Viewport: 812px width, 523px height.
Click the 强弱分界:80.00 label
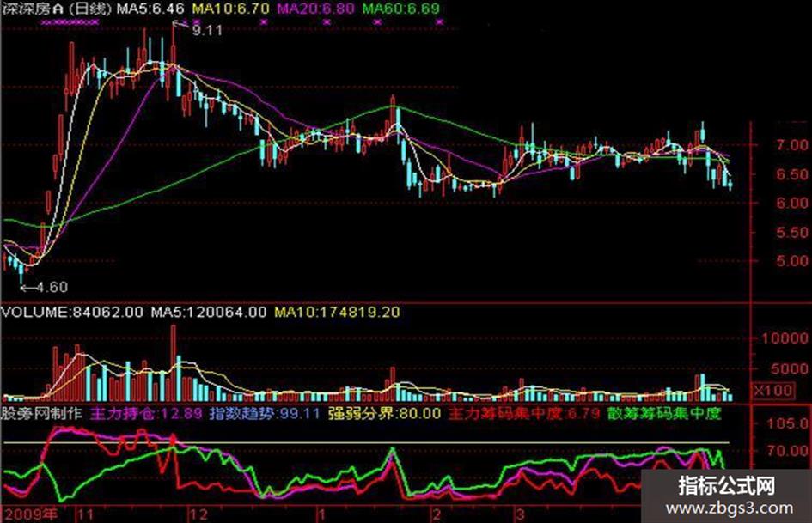(x=384, y=414)
